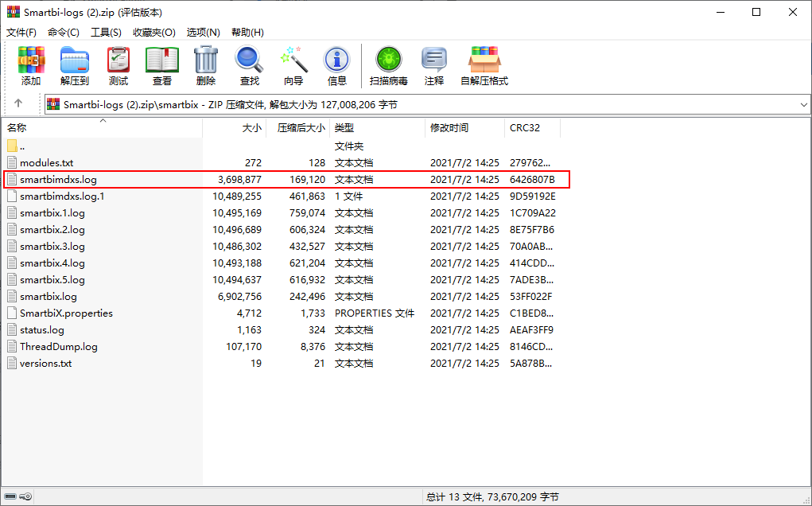Select the parent folder '..' icon
The image size is (812, 506).
coord(13,146)
